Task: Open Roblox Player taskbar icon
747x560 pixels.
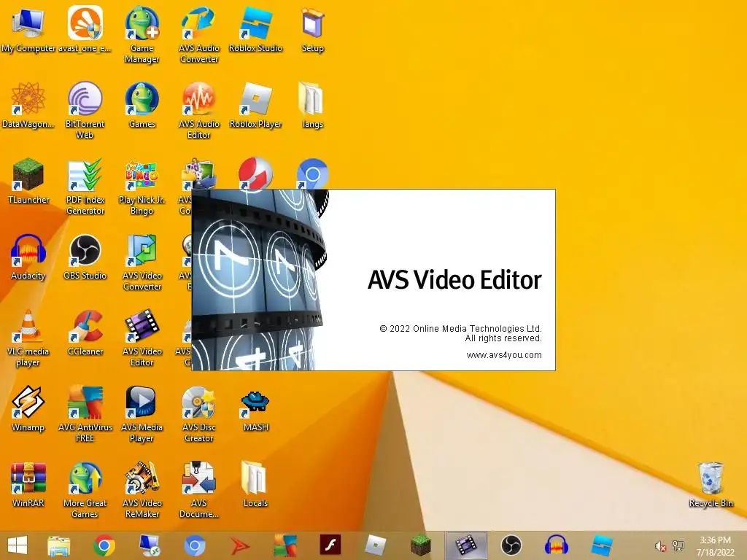Action: 376,545
